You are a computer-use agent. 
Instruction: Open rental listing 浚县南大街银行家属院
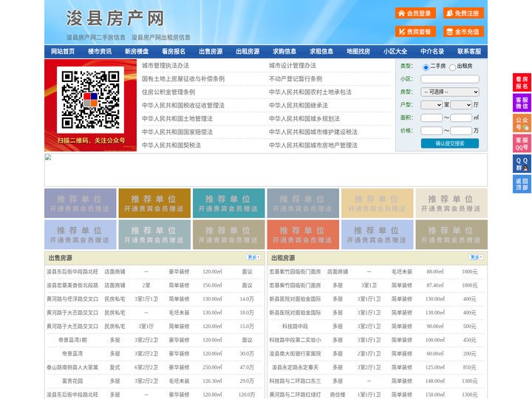(x=295, y=353)
